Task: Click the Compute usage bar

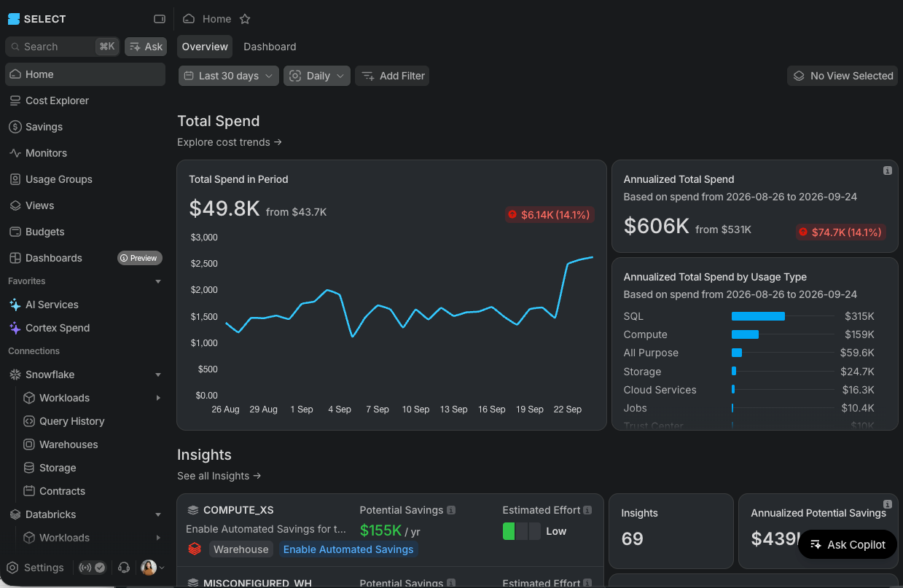Action: tap(745, 334)
